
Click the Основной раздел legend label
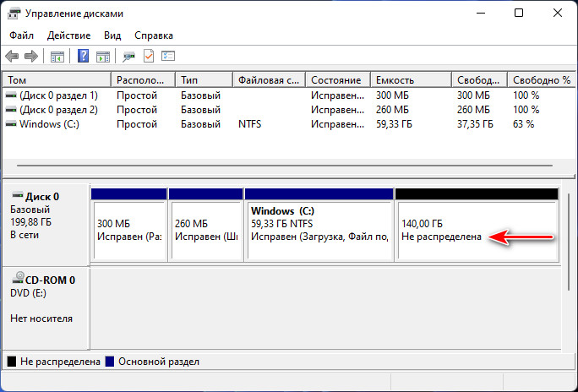coord(159,362)
